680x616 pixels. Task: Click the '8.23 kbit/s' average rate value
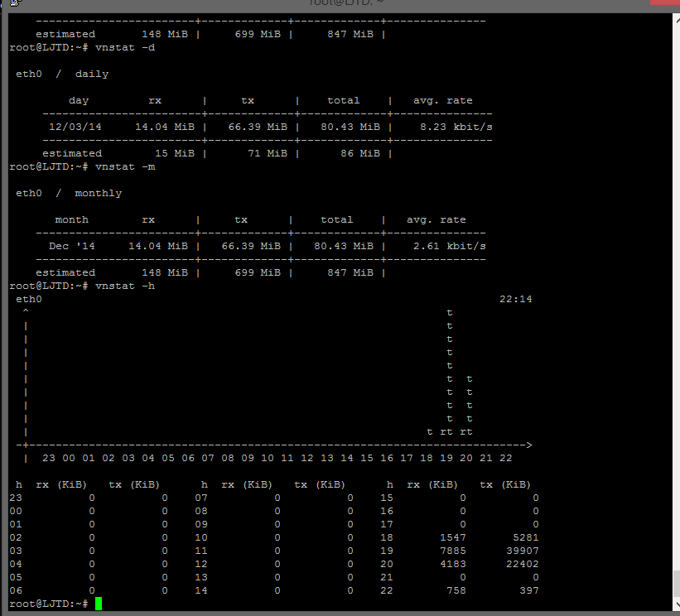point(456,127)
